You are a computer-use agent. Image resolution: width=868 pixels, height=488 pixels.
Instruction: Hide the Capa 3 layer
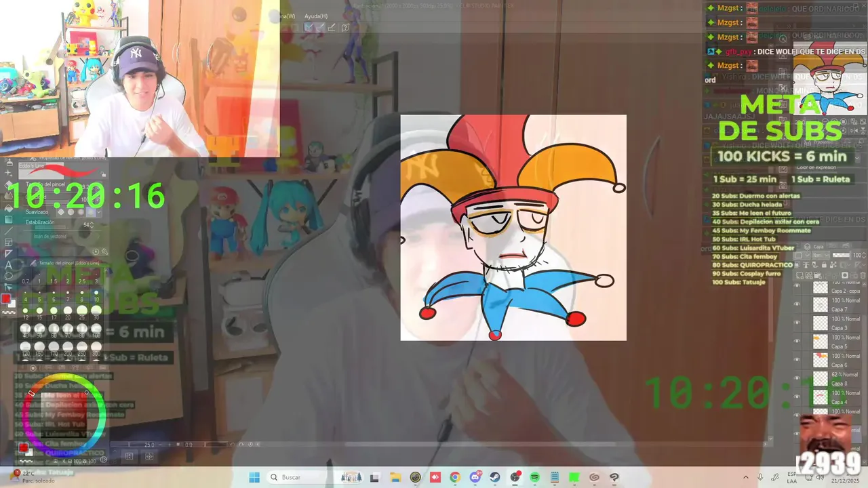coord(797,323)
